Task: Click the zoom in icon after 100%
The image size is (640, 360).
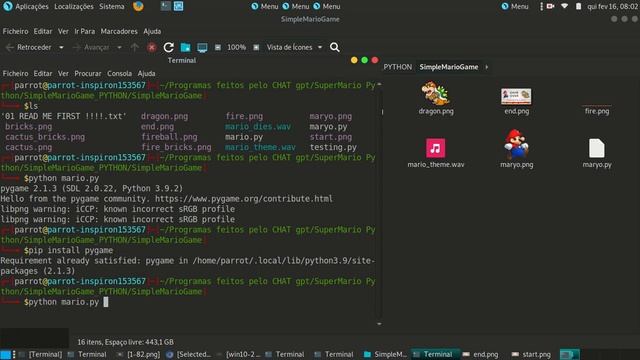Action: [256, 47]
